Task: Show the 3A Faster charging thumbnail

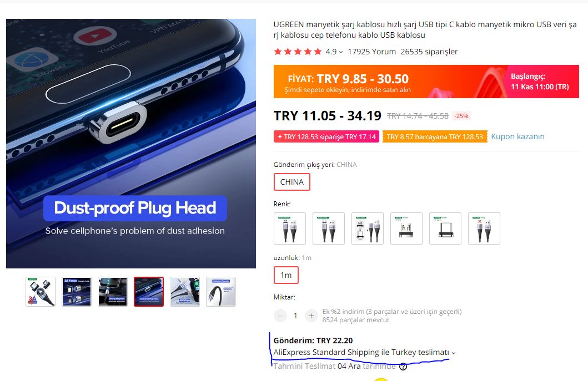Action: click(77, 292)
